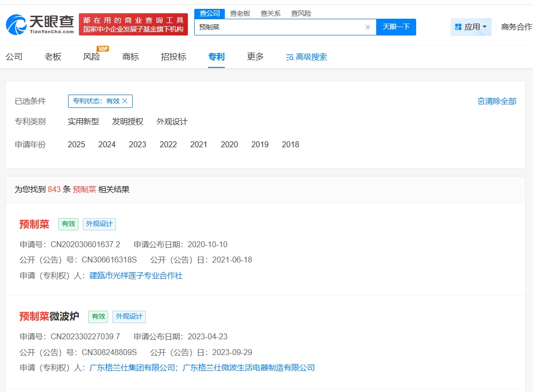Switch to the 查老板 search tab

(240, 13)
